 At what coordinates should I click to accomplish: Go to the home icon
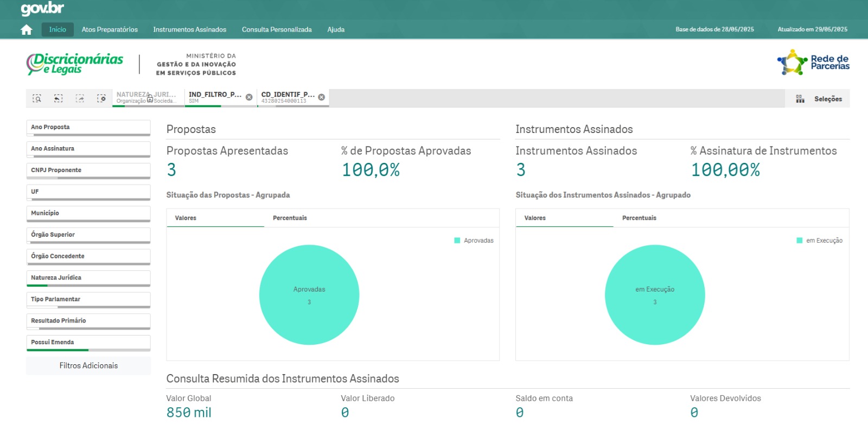(x=26, y=30)
